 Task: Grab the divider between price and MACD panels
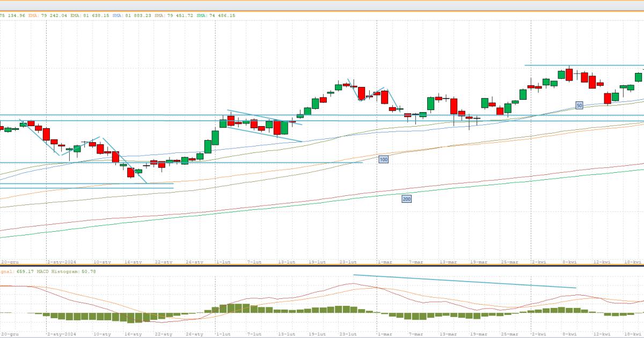point(322,267)
